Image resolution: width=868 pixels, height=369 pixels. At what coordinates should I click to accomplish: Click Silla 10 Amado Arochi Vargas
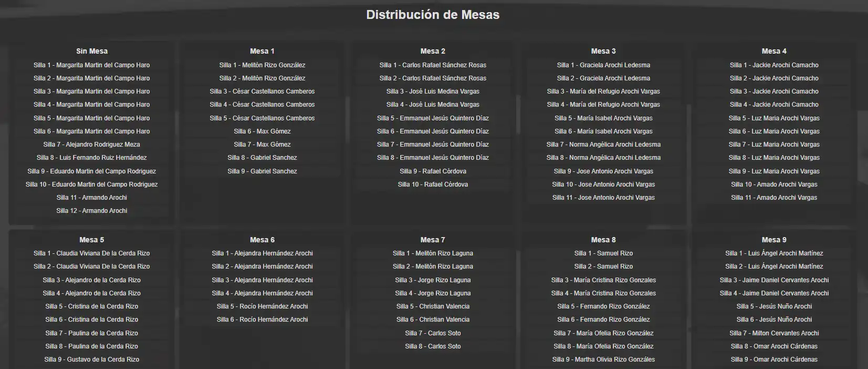(x=774, y=184)
